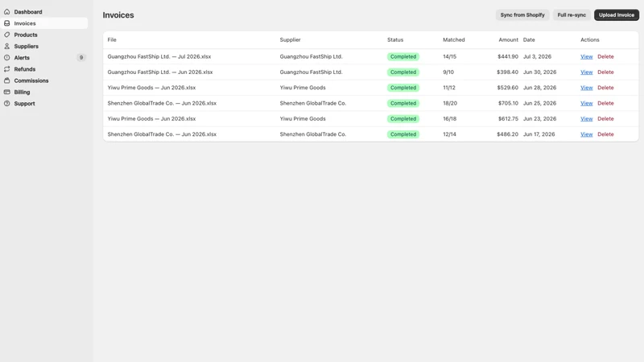Image resolution: width=644 pixels, height=362 pixels.
Task: Click the Support question icon
Action: tap(7, 104)
